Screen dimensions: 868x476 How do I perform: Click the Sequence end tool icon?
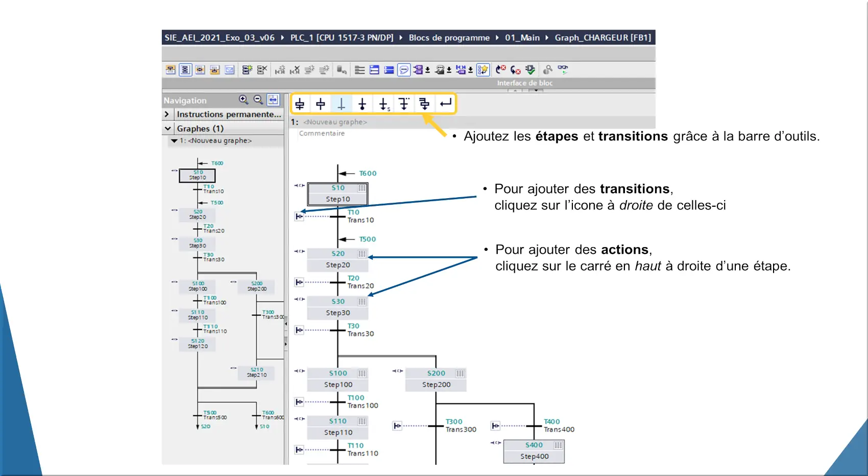pos(362,104)
